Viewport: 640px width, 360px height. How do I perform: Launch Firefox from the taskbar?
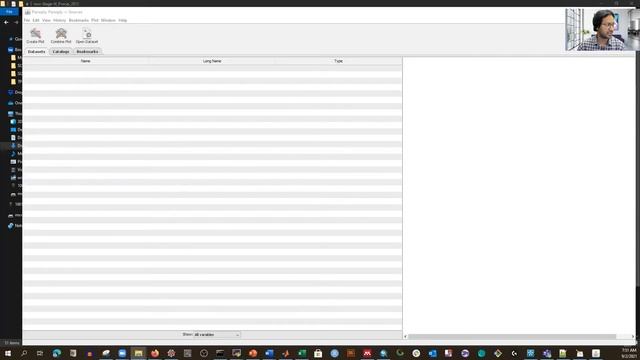pyautogui.click(x=155, y=353)
